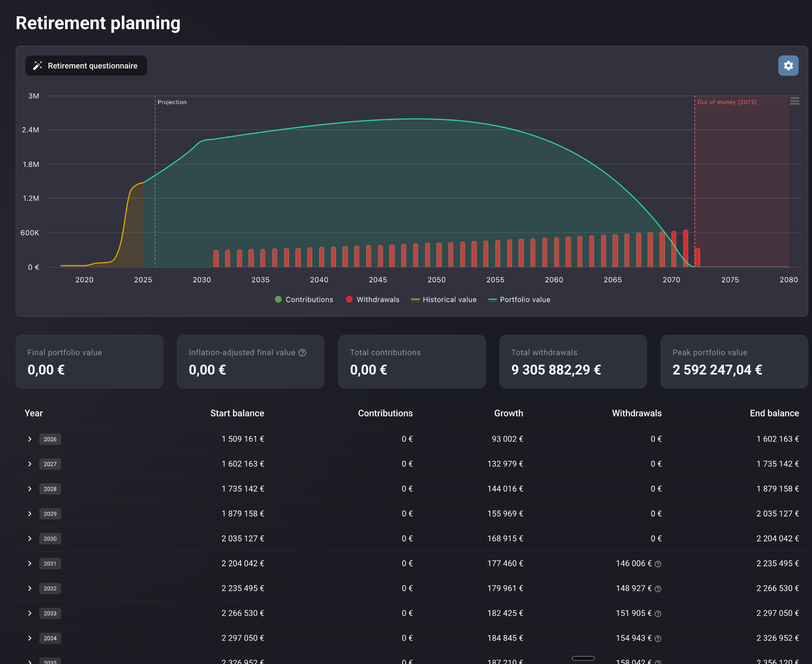Click the Inflation-adjusted final value help icon
Image resolution: width=812 pixels, height=664 pixels.
click(302, 352)
